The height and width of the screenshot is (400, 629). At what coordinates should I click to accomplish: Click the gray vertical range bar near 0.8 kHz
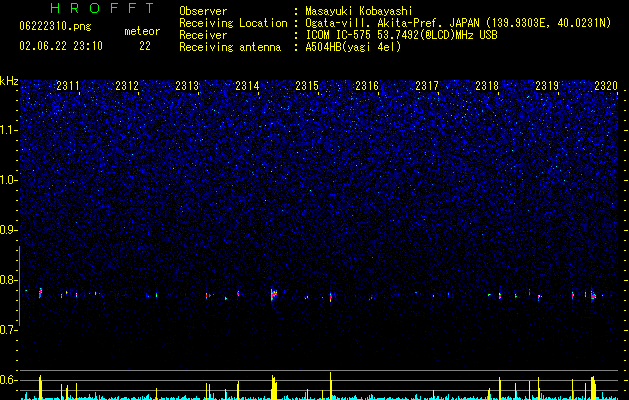[20, 286]
